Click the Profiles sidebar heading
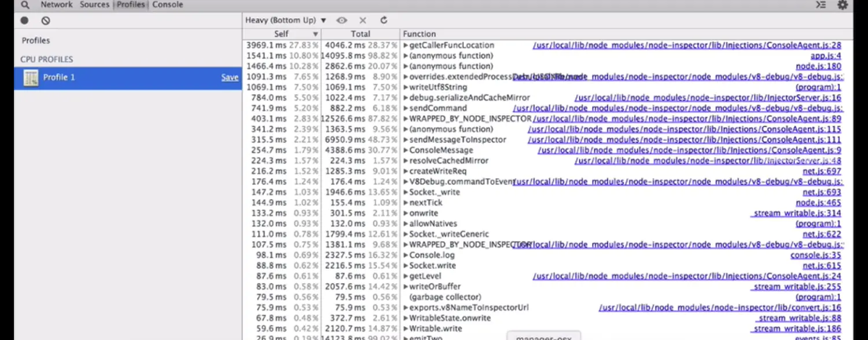868x340 pixels. [36, 40]
